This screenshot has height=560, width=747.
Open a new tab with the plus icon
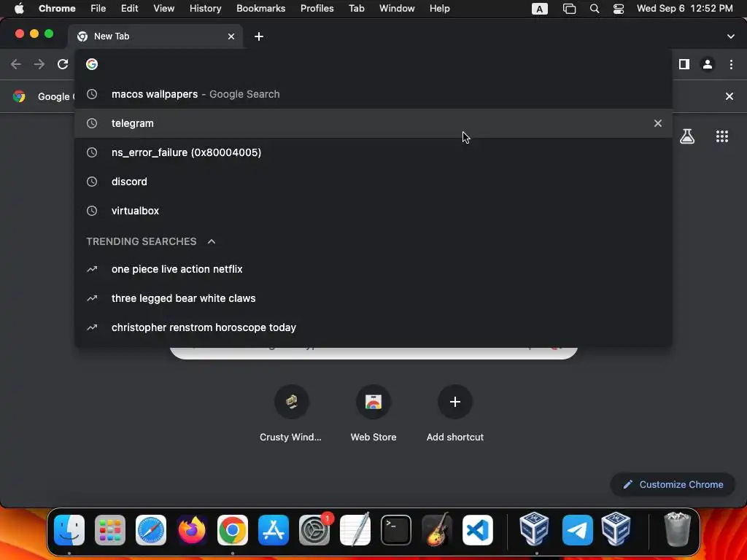click(x=259, y=36)
